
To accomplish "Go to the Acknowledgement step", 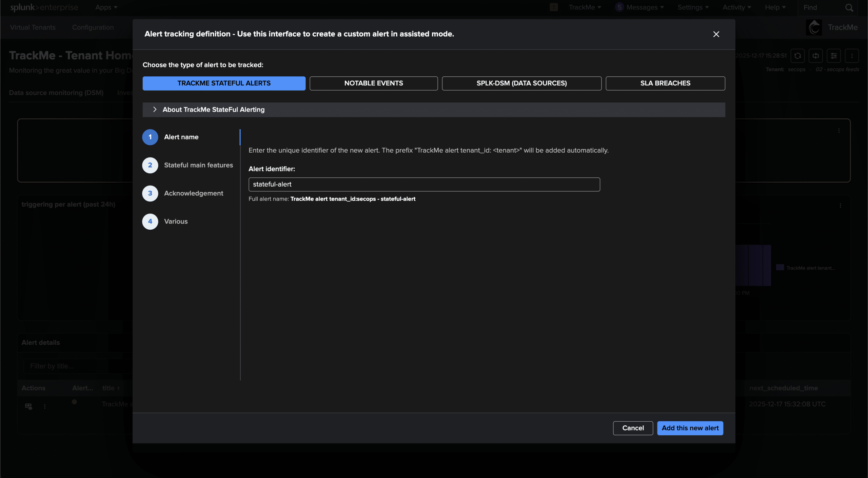I will (193, 193).
